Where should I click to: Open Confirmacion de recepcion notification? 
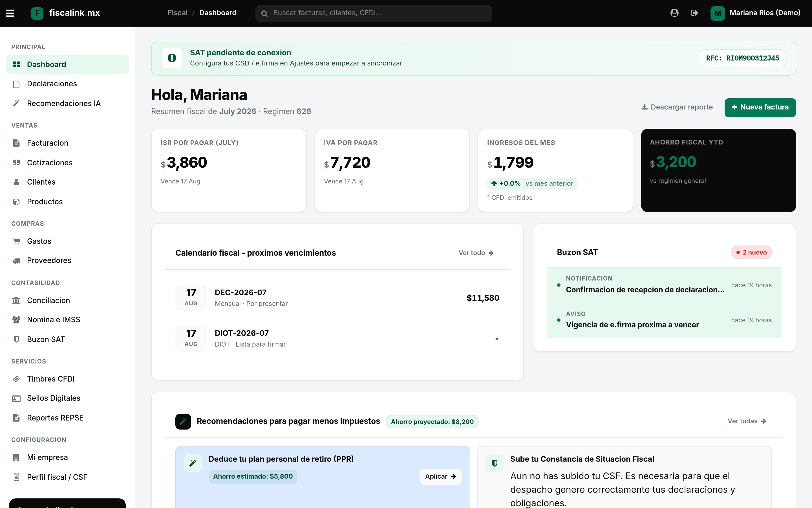point(664,285)
